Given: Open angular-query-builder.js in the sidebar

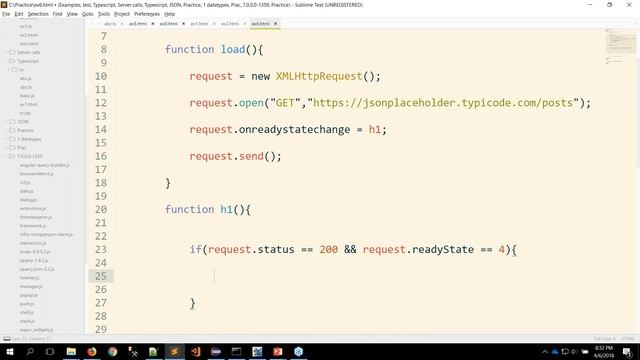Looking at the screenshot, I should (x=44, y=165).
